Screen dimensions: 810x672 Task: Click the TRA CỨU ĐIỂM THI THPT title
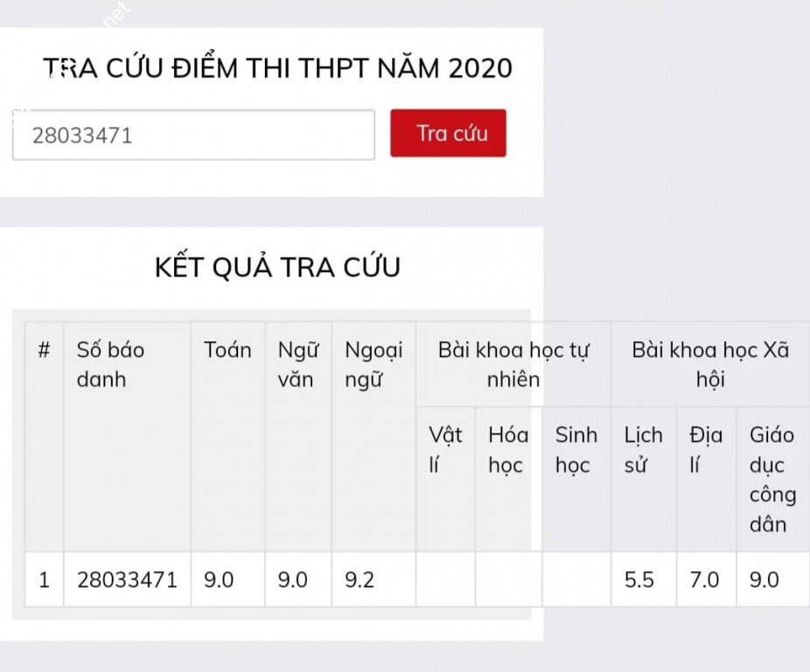click(277, 69)
